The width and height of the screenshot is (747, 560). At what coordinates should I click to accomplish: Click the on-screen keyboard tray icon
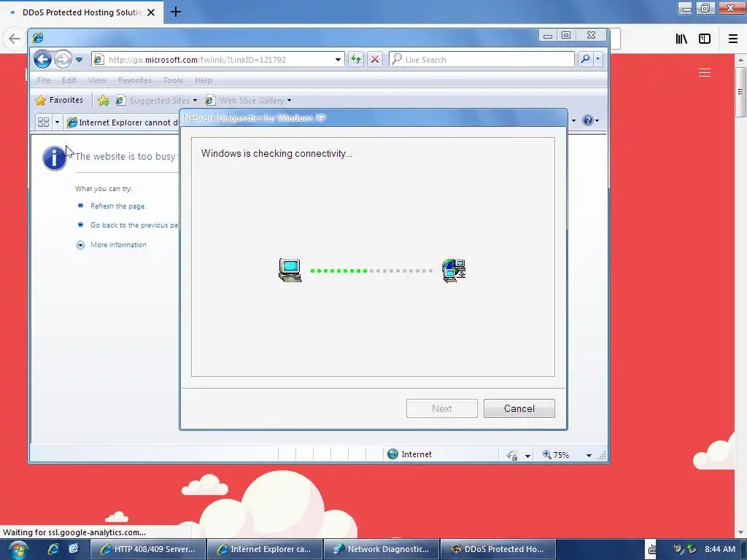652,550
